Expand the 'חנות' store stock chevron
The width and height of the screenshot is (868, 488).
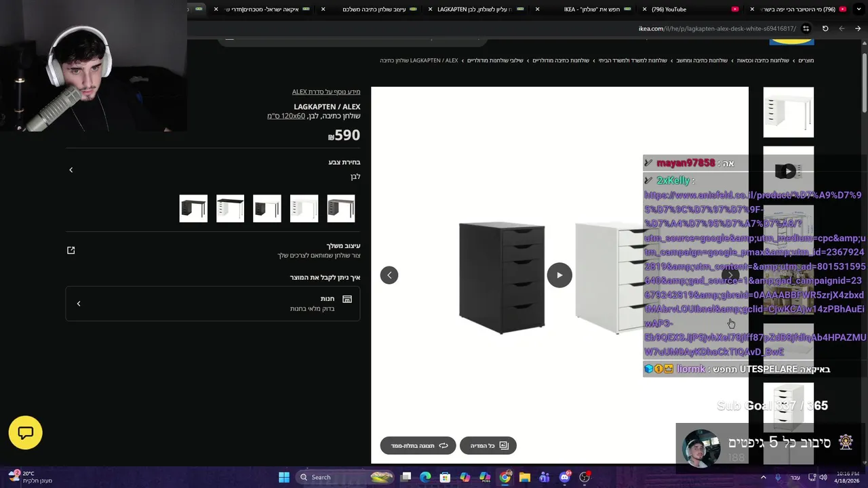click(x=79, y=304)
